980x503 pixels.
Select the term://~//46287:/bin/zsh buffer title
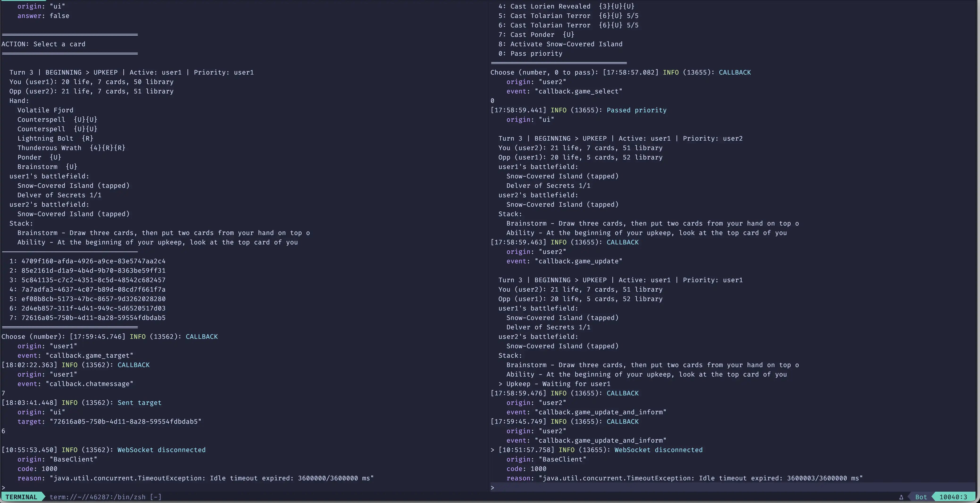point(105,497)
